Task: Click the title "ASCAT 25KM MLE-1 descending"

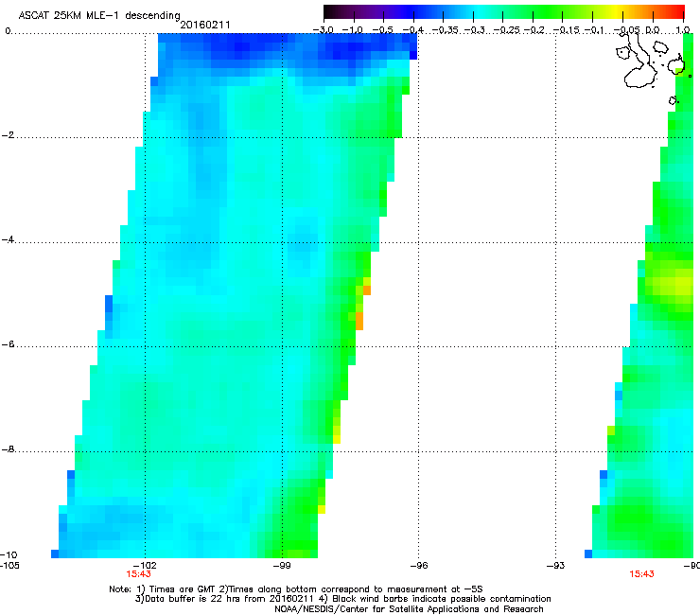Action: pos(99,16)
